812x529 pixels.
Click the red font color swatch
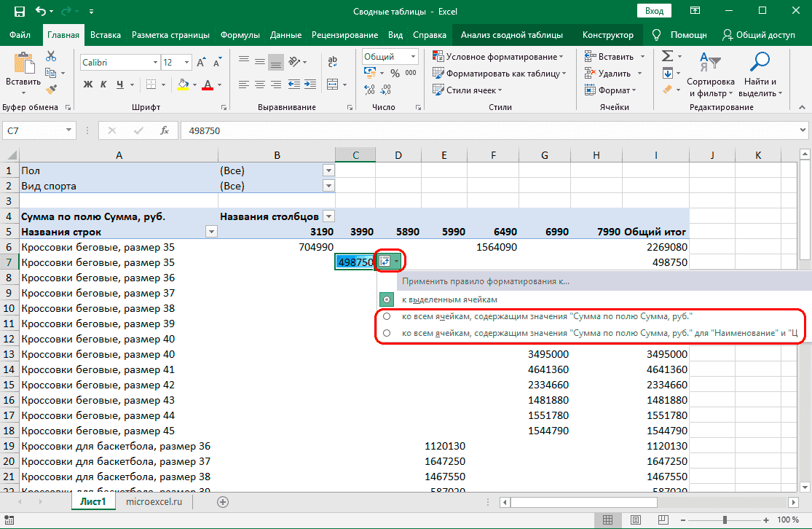coord(208,85)
